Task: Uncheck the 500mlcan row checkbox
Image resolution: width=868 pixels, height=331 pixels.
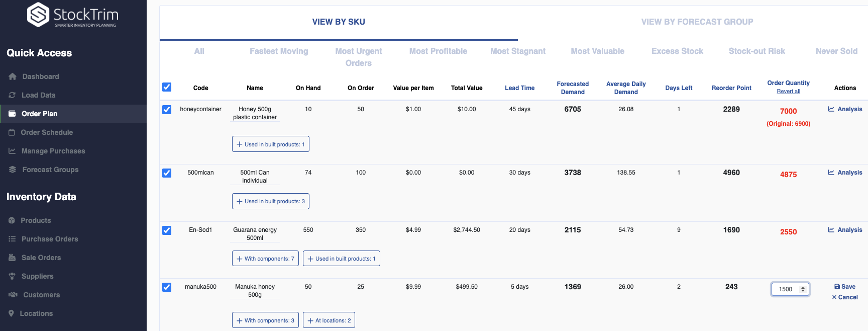Action: (167, 173)
